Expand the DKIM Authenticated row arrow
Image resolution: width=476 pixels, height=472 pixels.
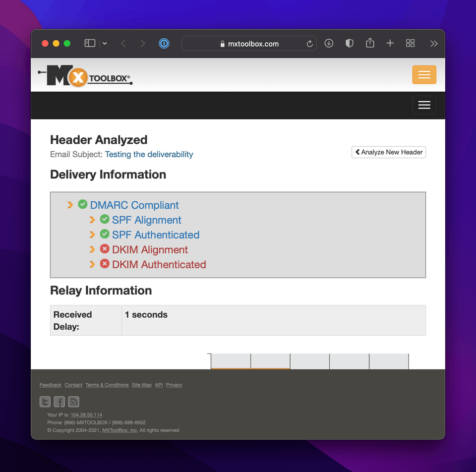point(92,264)
